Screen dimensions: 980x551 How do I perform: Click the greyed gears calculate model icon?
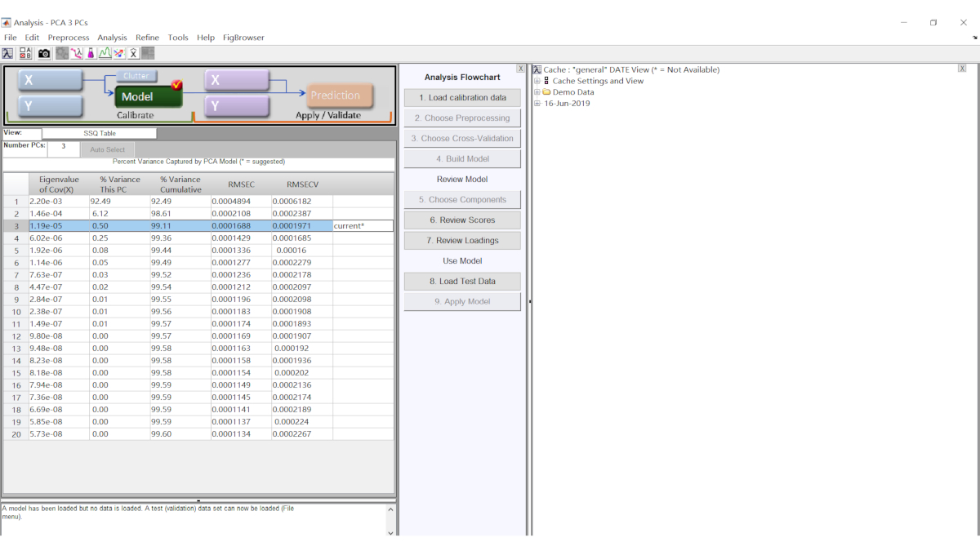tap(62, 53)
